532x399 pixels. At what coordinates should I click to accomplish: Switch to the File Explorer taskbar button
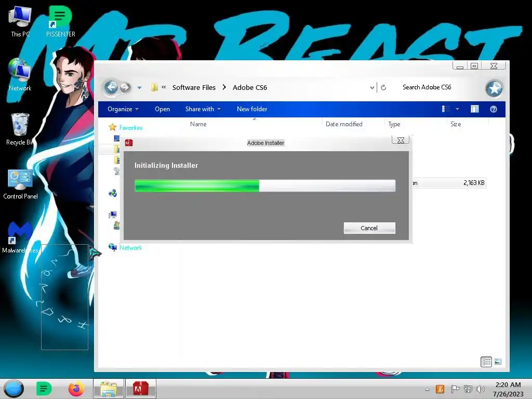tap(108, 389)
